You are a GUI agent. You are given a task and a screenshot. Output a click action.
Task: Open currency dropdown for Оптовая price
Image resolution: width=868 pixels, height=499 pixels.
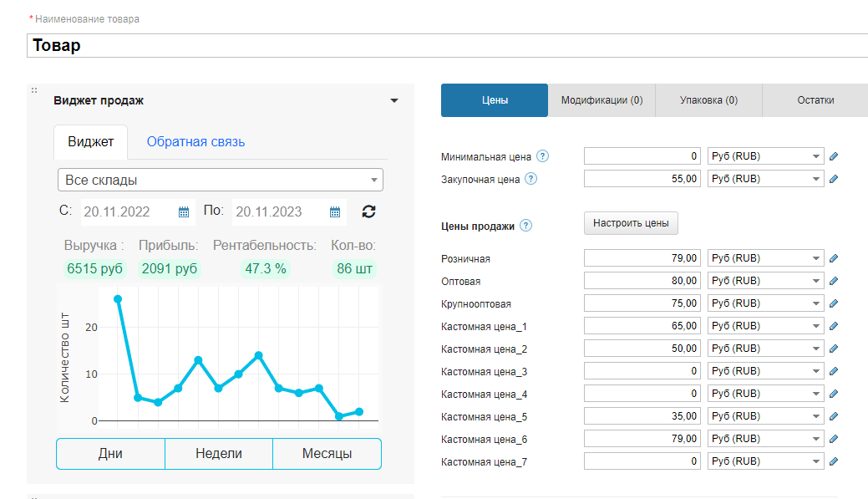pyautogui.click(x=765, y=281)
